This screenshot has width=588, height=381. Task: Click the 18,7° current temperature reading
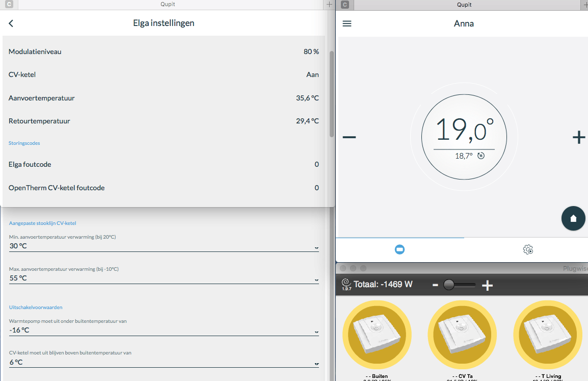click(464, 156)
